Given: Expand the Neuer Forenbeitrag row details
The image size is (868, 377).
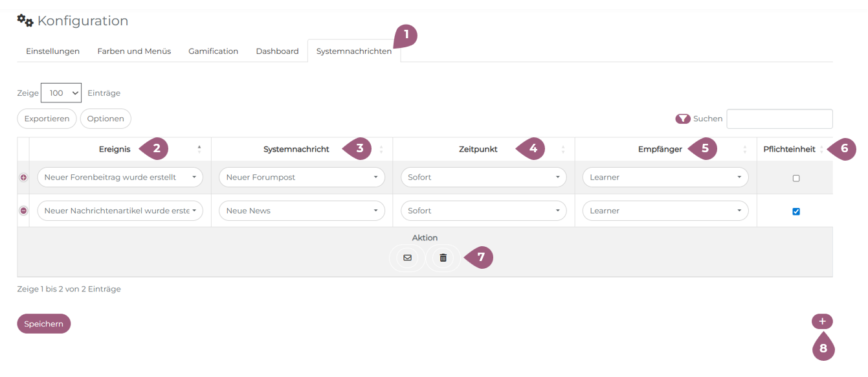Looking at the screenshot, I should (x=24, y=177).
